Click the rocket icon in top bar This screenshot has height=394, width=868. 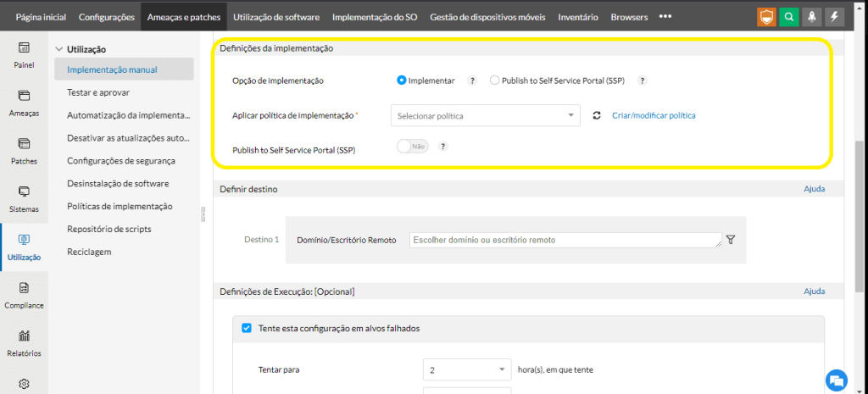813,17
